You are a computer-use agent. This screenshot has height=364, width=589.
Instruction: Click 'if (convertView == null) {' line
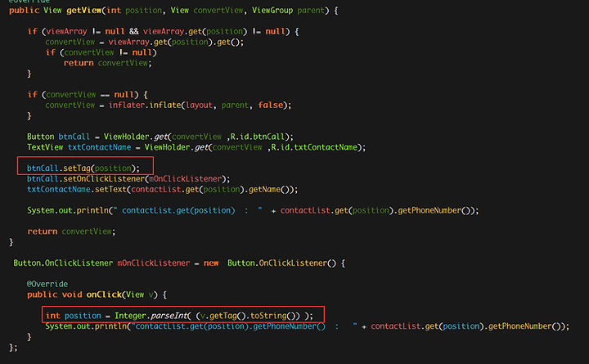coord(88,95)
